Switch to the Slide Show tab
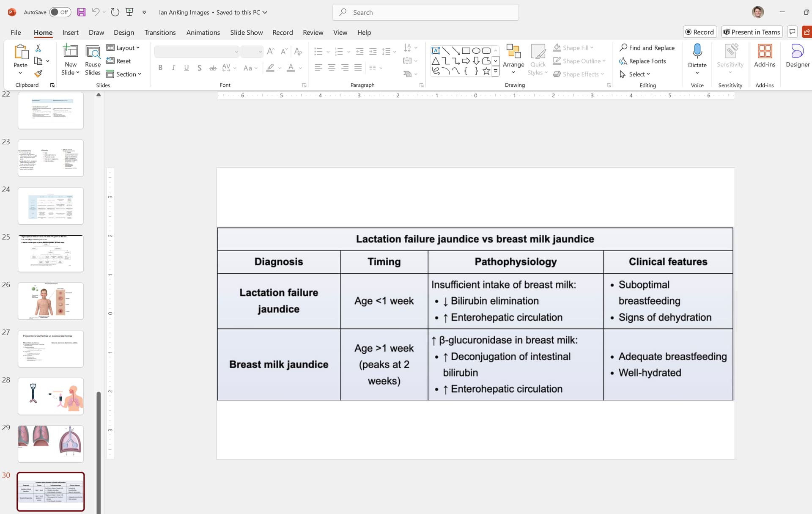This screenshot has width=812, height=514. (247, 32)
